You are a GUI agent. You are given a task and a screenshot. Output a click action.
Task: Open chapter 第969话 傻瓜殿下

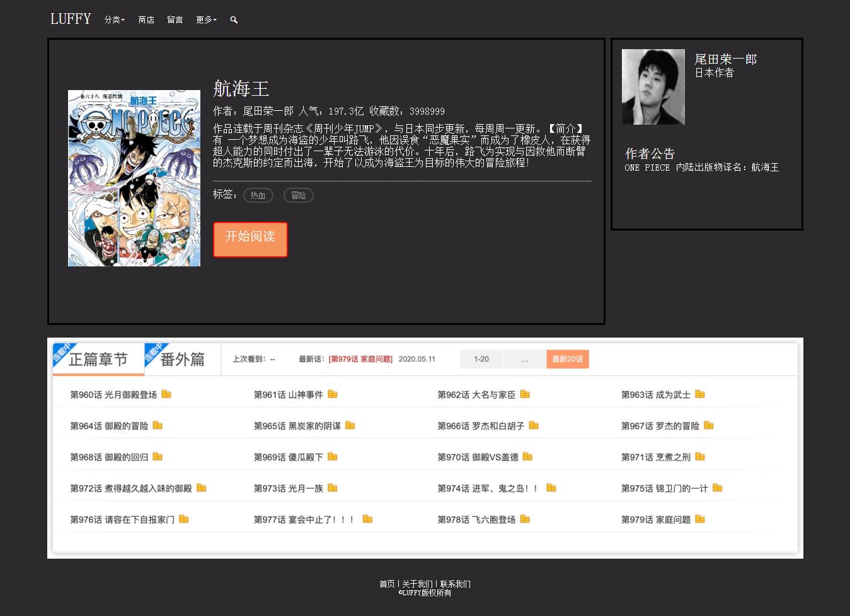[289, 457]
